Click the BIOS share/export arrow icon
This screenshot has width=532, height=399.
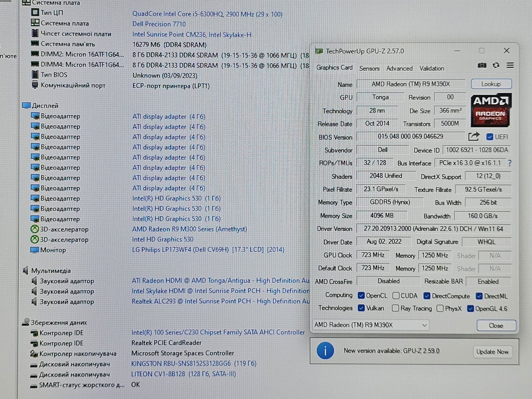474,136
